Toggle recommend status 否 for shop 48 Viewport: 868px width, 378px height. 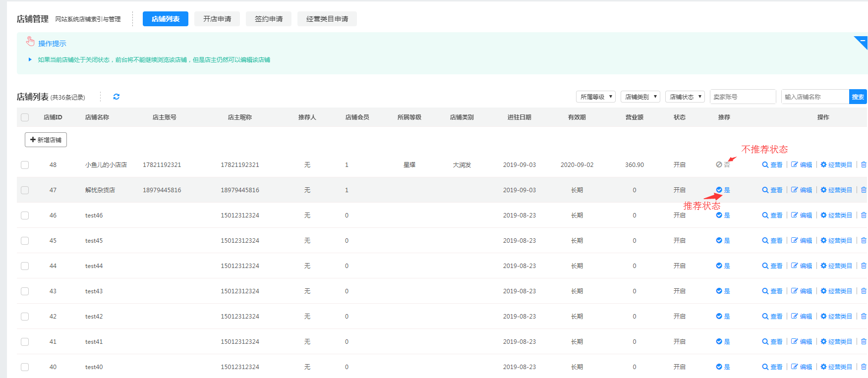coord(722,164)
